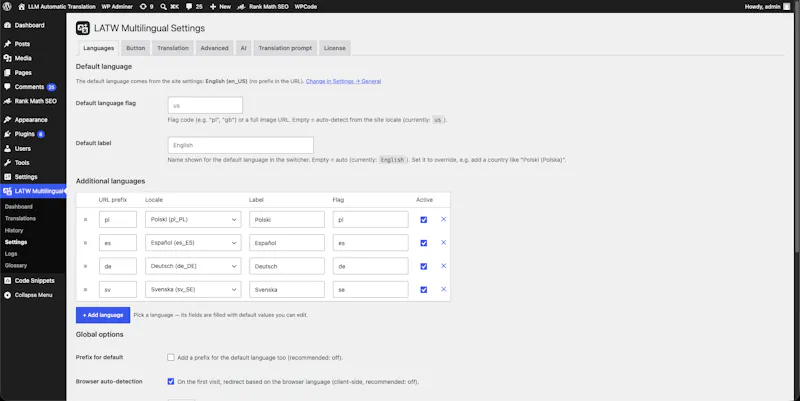The height and width of the screenshot is (401, 800).
Task: Click the comments bubble icon showing 25
Action: [x=189, y=7]
